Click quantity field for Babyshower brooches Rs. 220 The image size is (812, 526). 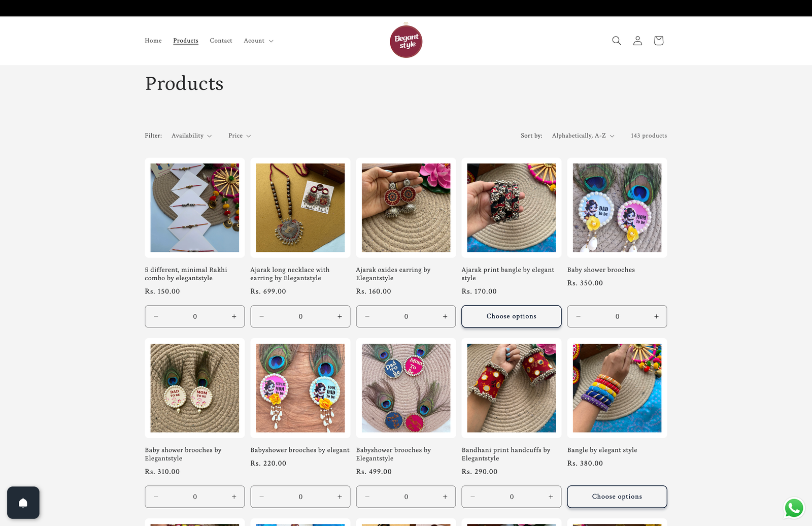coord(300,497)
